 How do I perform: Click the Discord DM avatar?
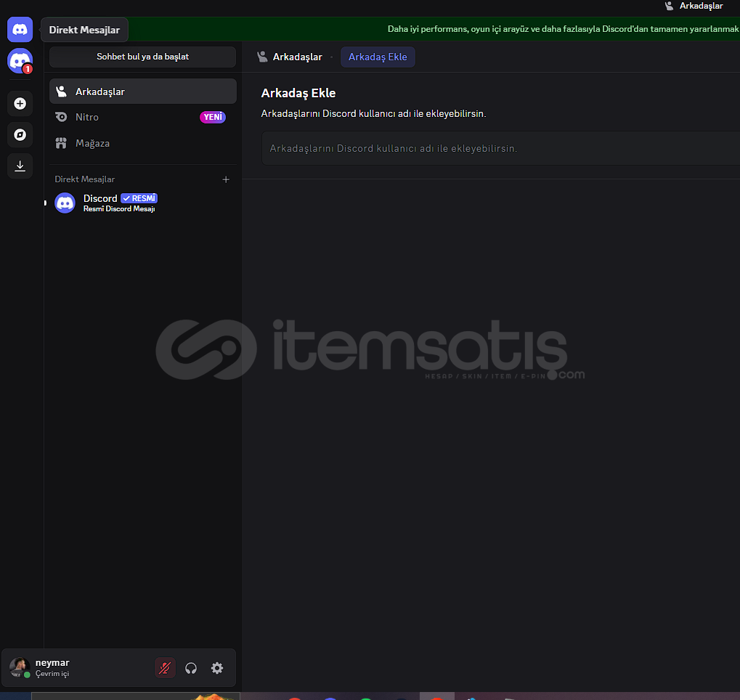[65, 203]
